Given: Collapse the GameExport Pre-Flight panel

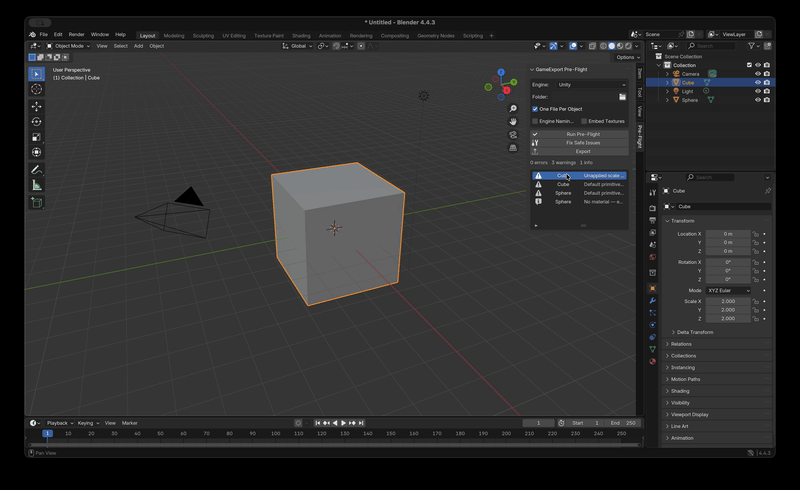Looking at the screenshot, I should (x=532, y=69).
